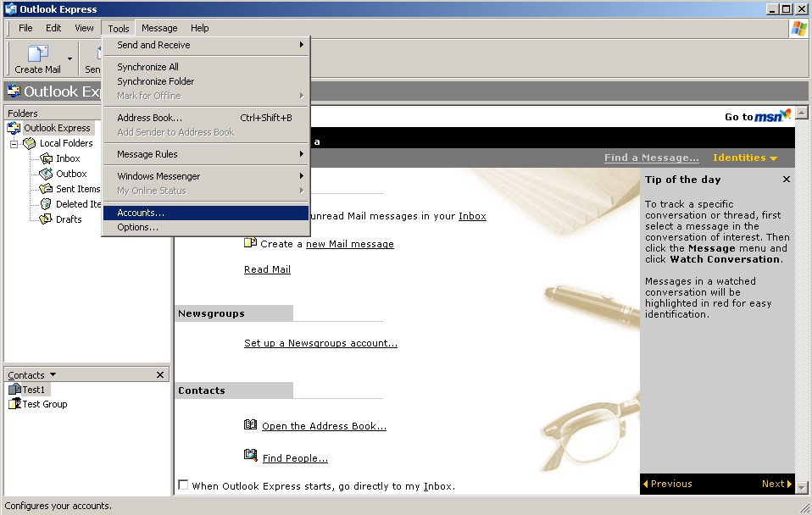Choose Accounts... from the Tools menu
The width and height of the screenshot is (812, 515).
coord(141,213)
